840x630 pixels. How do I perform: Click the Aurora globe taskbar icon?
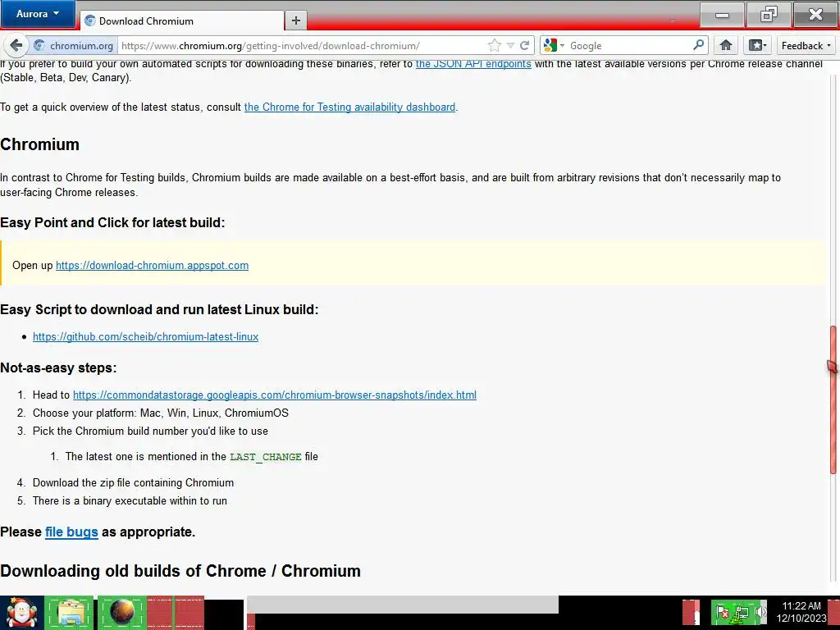pos(122,612)
